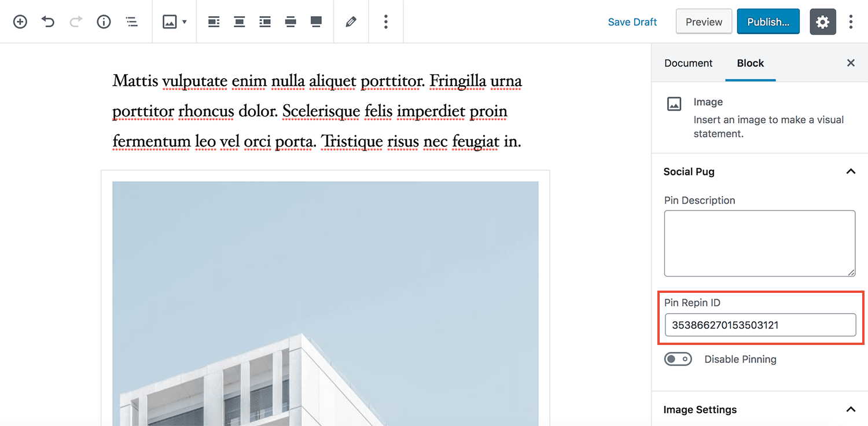Viewport: 868px width, 426px height.
Task: Preview the post
Action: (x=704, y=21)
